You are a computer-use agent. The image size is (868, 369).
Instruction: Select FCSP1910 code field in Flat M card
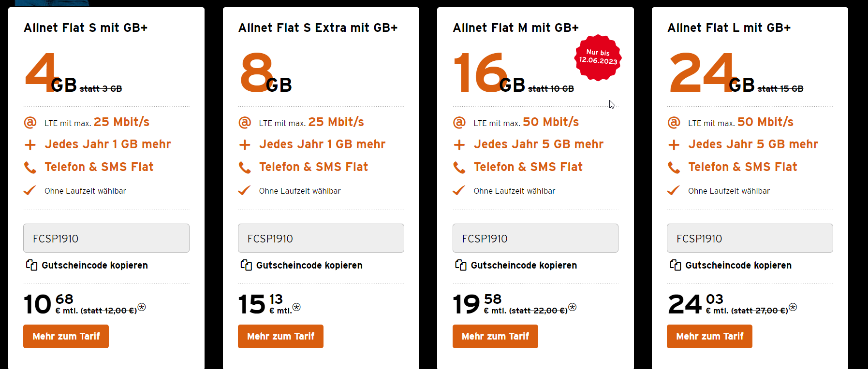pos(535,238)
